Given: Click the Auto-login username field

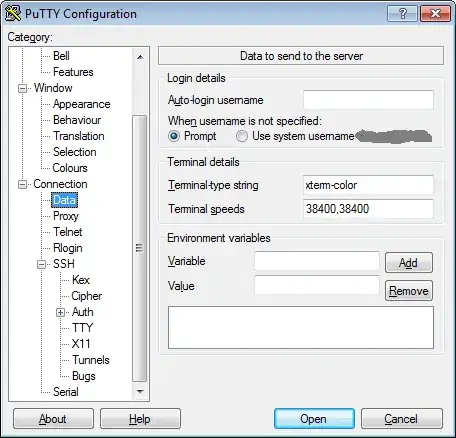Looking at the screenshot, I should [368, 100].
